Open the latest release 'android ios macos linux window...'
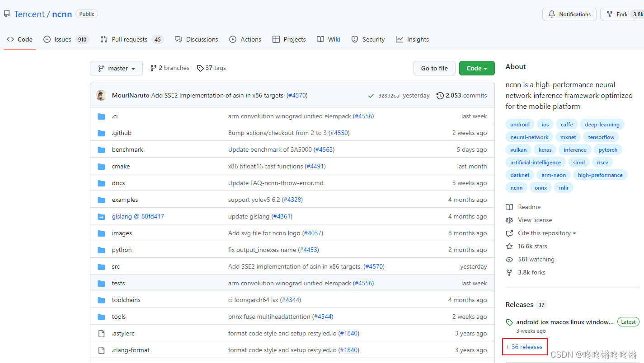The width and height of the screenshot is (644, 363). point(565,322)
